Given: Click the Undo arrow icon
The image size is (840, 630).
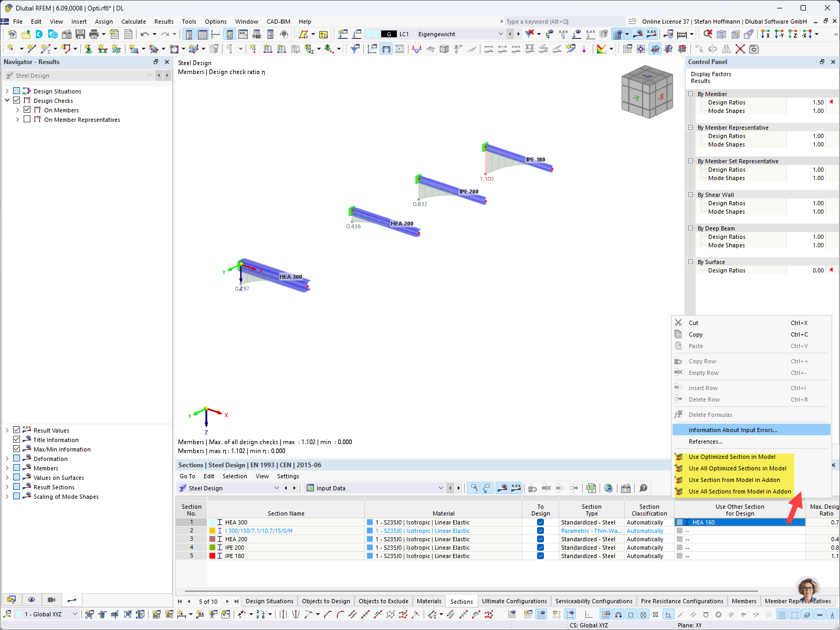Looking at the screenshot, I should 145,34.
